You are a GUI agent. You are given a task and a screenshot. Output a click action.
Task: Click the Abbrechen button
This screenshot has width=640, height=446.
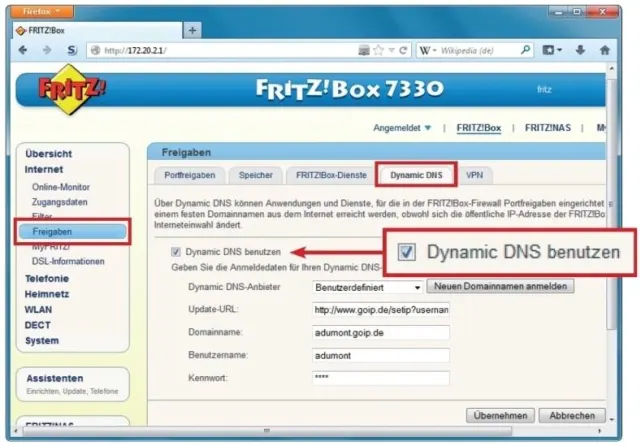(x=572, y=415)
